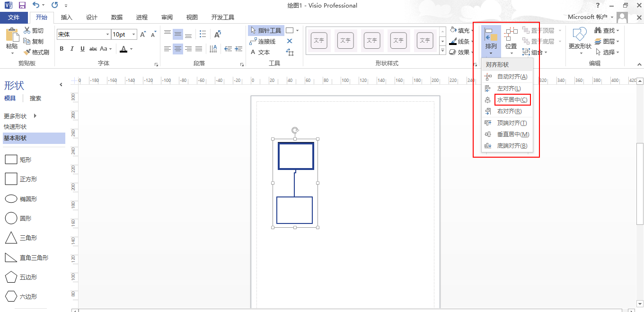The width and height of the screenshot is (644, 312).
Task: Select the 指针工具 (Pointer Tool)
Action: point(265,30)
